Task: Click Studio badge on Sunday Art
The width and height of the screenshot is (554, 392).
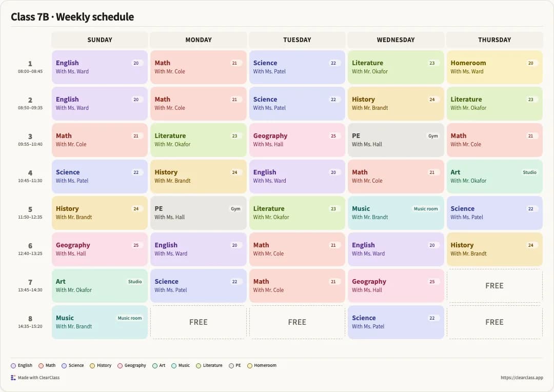Action: click(135, 281)
